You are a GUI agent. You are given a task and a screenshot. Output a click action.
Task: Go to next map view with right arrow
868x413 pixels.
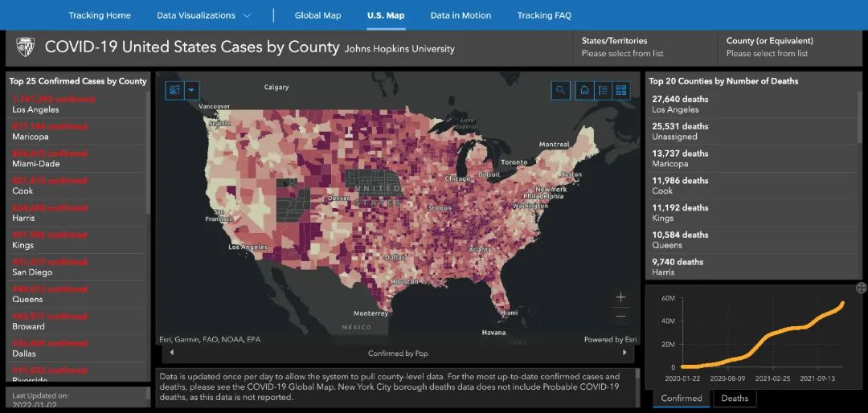point(625,353)
